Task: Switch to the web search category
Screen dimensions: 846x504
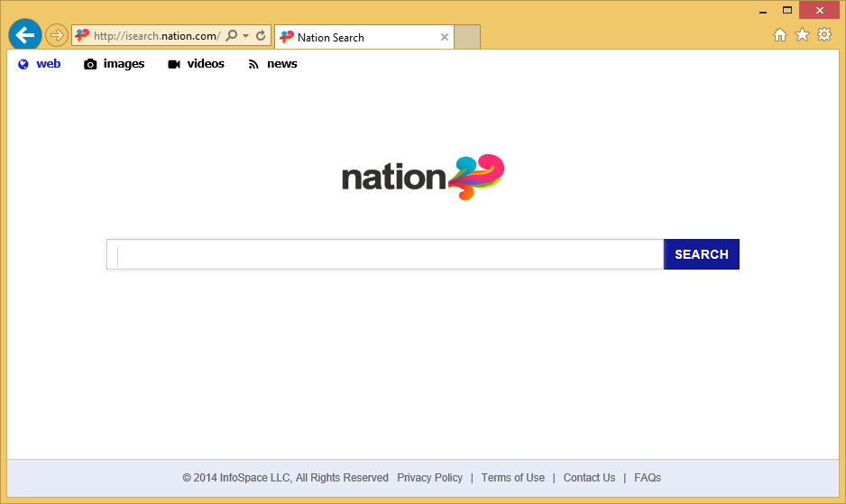Action: (48, 64)
